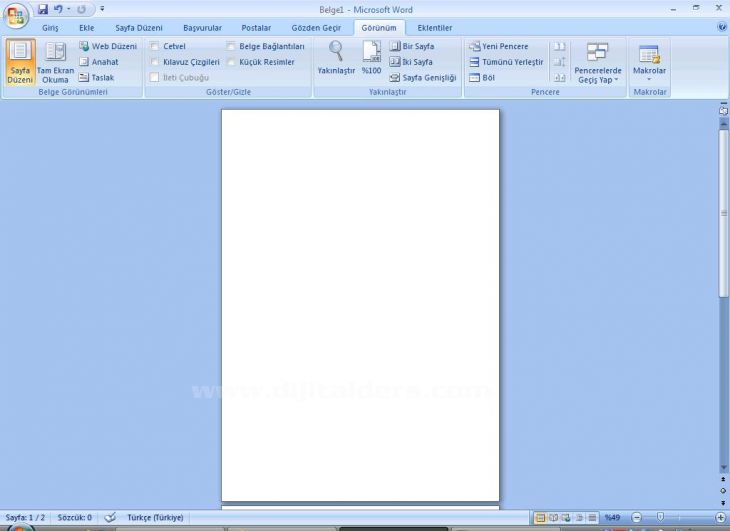This screenshot has width=730, height=531.
Task: Switch to Anahat outline view
Action: 99,62
